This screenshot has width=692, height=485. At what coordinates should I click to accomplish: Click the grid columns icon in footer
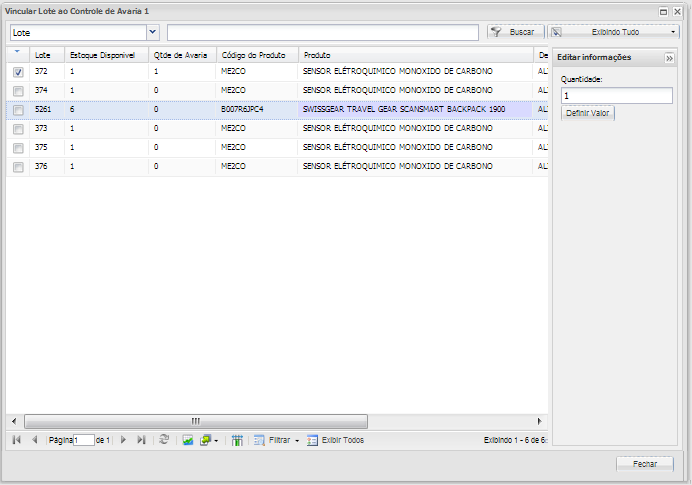click(237, 440)
